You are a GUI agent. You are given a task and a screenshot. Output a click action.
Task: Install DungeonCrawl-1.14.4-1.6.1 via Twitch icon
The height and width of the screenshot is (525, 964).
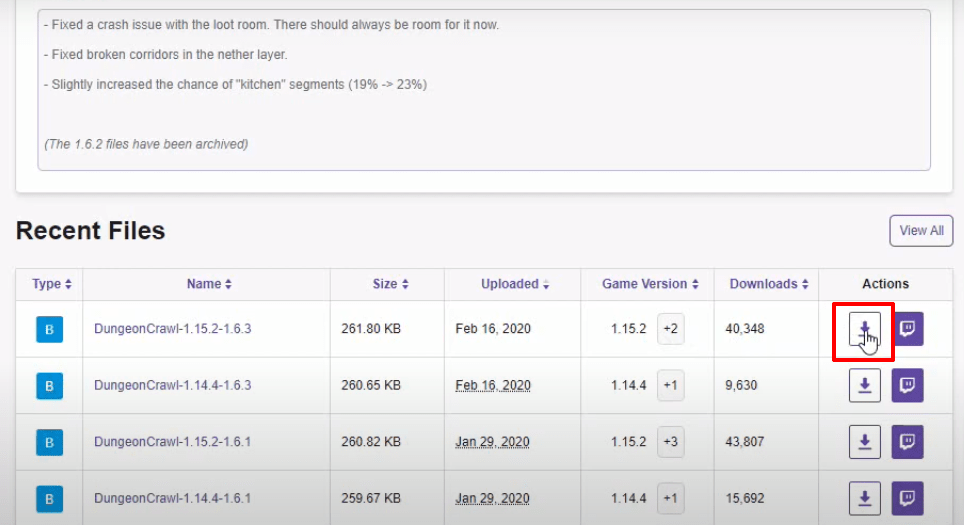pos(907,498)
